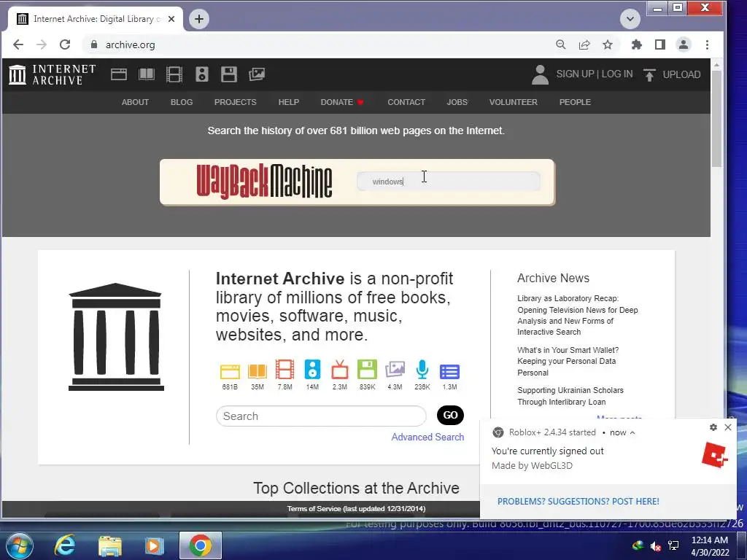Open the Web section icon in header
Screen dimensions: 747x560
pyautogui.click(x=119, y=74)
